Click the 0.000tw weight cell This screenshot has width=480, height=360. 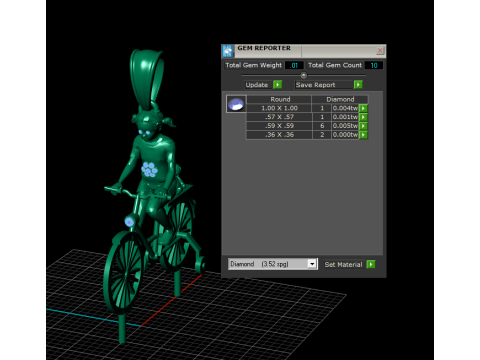pyautogui.click(x=345, y=135)
